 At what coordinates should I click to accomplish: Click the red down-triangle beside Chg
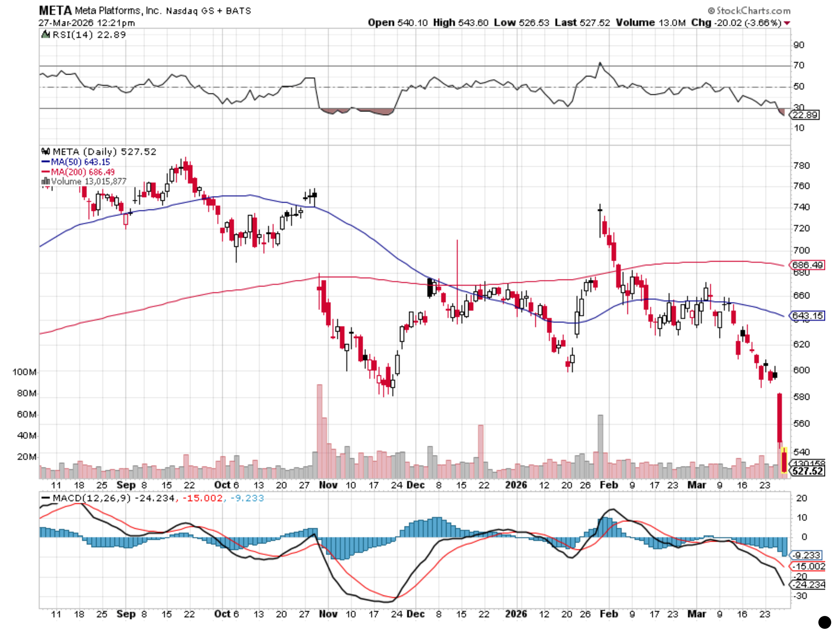tap(787, 23)
